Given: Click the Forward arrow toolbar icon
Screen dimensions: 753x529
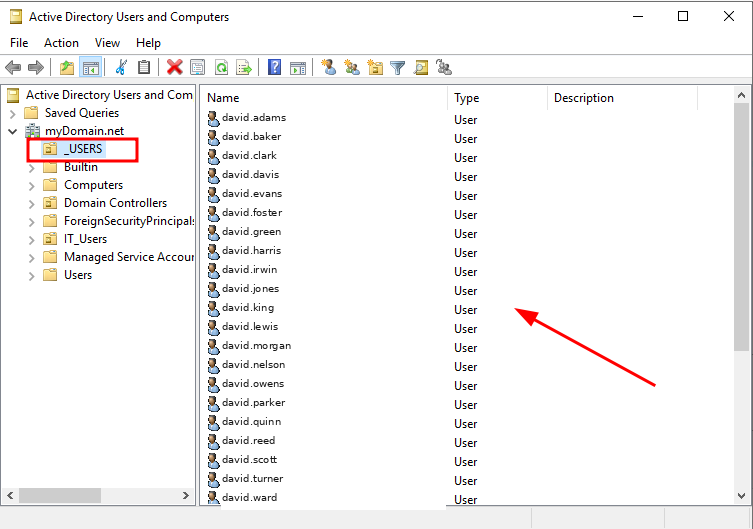Looking at the screenshot, I should [36, 68].
